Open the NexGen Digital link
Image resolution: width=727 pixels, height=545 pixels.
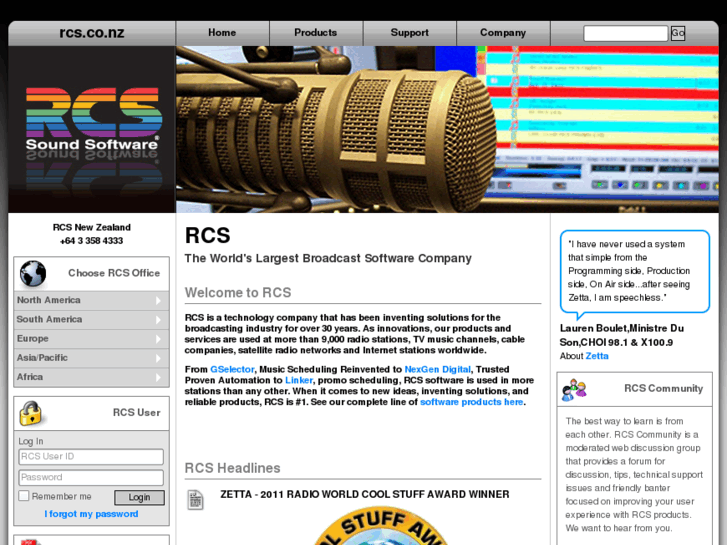click(x=437, y=370)
